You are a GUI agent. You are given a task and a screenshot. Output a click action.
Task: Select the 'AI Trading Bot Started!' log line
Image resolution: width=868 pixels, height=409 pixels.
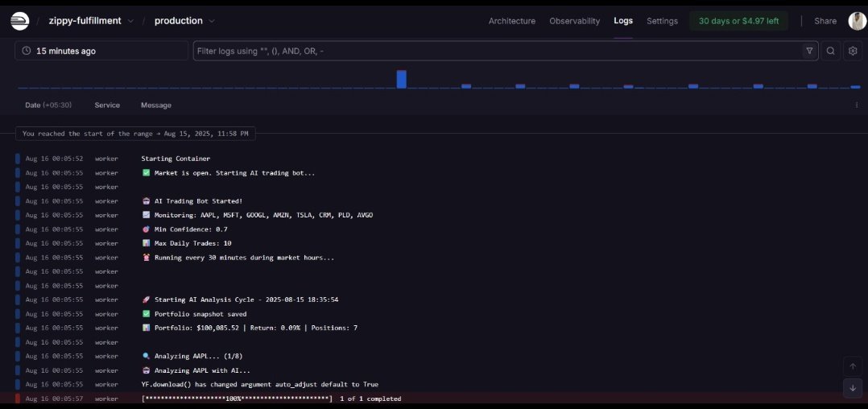coord(434,201)
